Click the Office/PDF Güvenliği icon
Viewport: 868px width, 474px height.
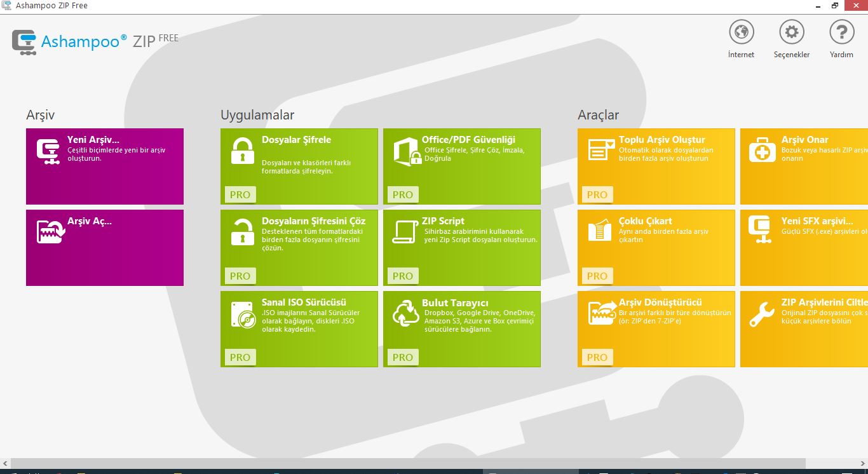407,152
